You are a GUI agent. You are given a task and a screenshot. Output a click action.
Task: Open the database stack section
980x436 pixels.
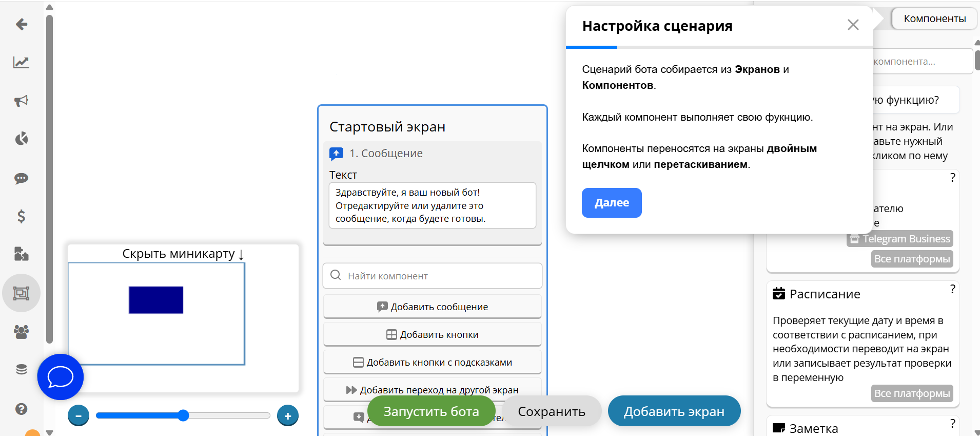pos(22,370)
